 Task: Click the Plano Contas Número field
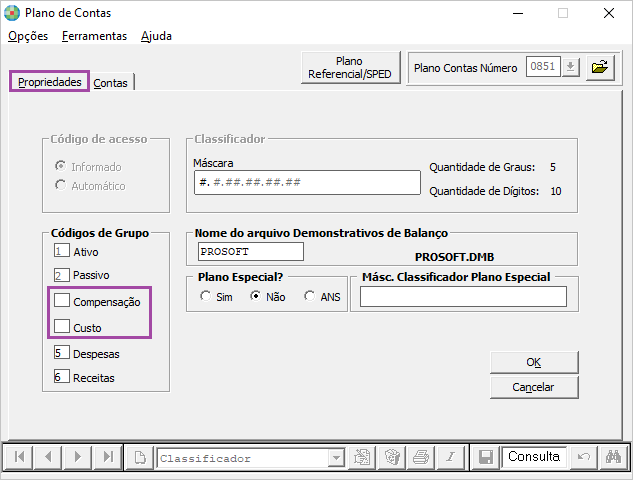point(543,67)
